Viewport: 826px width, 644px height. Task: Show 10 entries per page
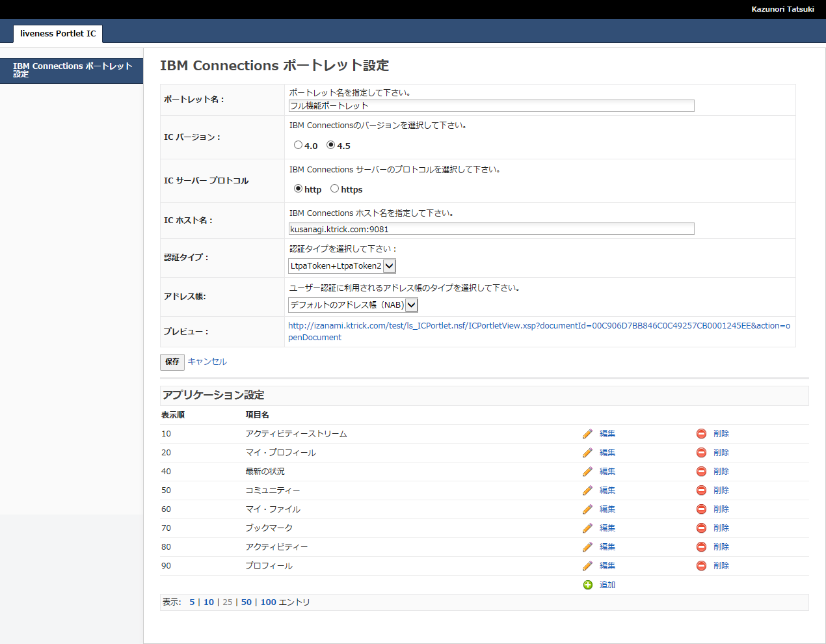tap(209, 602)
